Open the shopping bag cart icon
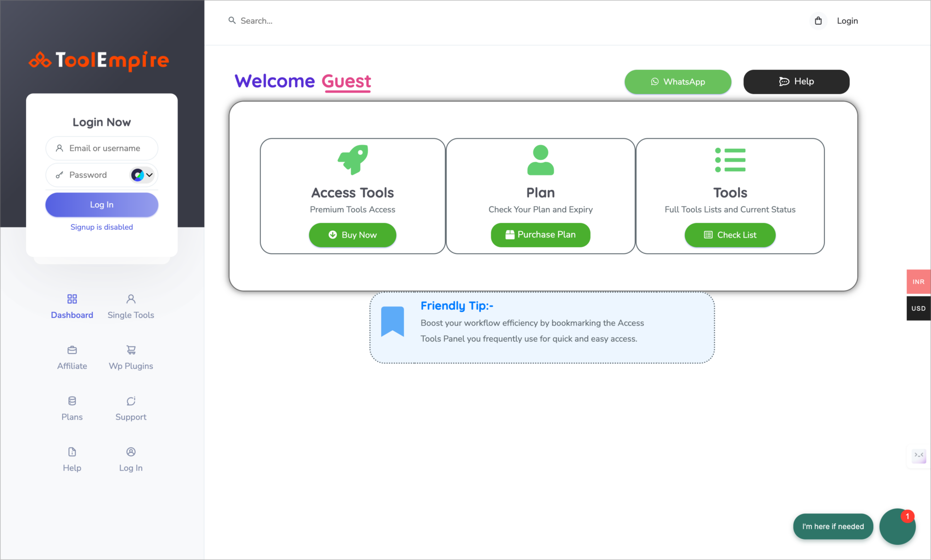 (818, 21)
